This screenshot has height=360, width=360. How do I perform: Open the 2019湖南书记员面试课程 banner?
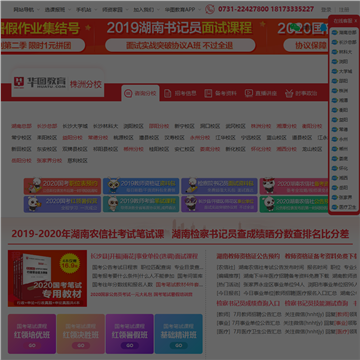click(x=180, y=36)
